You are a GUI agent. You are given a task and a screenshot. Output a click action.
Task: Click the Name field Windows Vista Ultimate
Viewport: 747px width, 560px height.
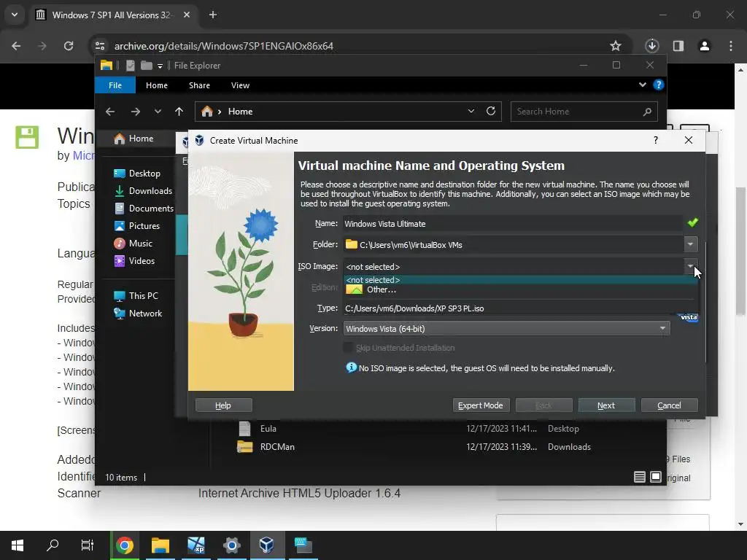(x=512, y=223)
